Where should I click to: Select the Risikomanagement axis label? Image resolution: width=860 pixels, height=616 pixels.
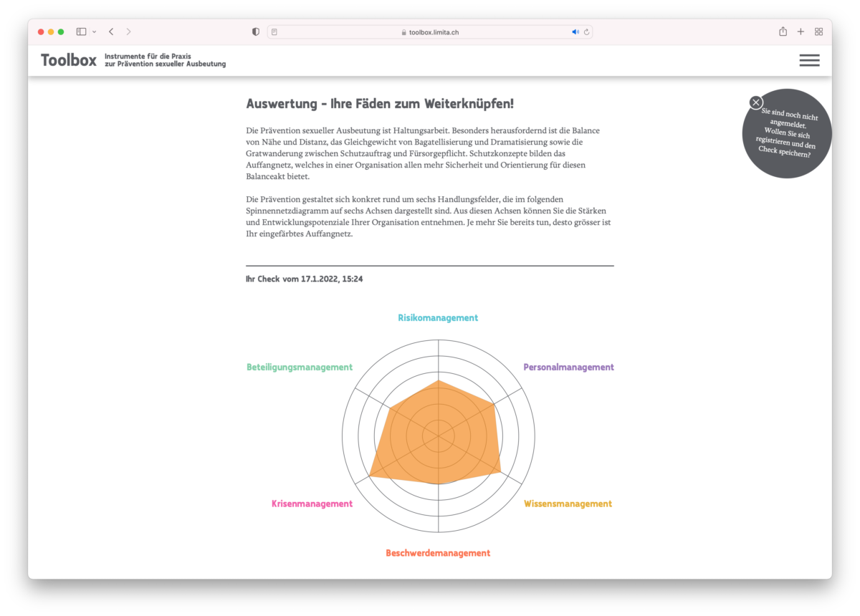tap(438, 317)
